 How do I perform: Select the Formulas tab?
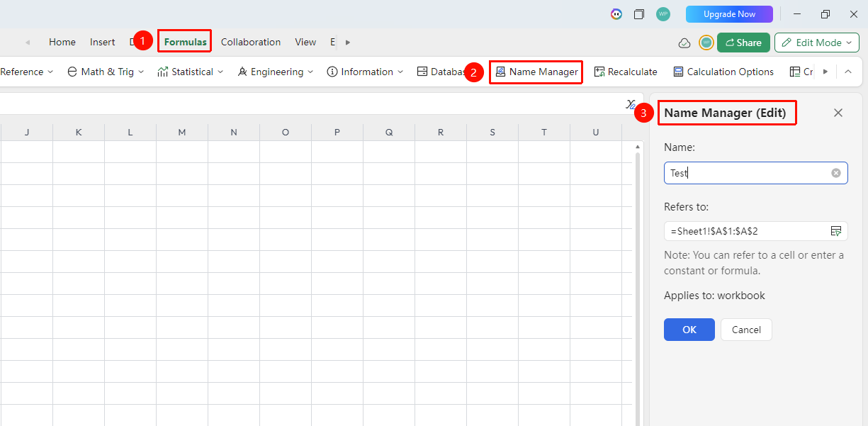coord(186,43)
